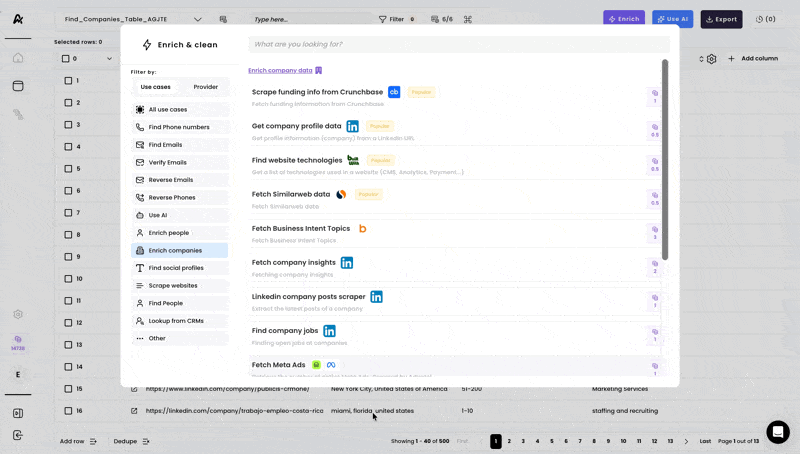
Task: Click BuiltWith logo on Find website technologies
Action: 353,160
